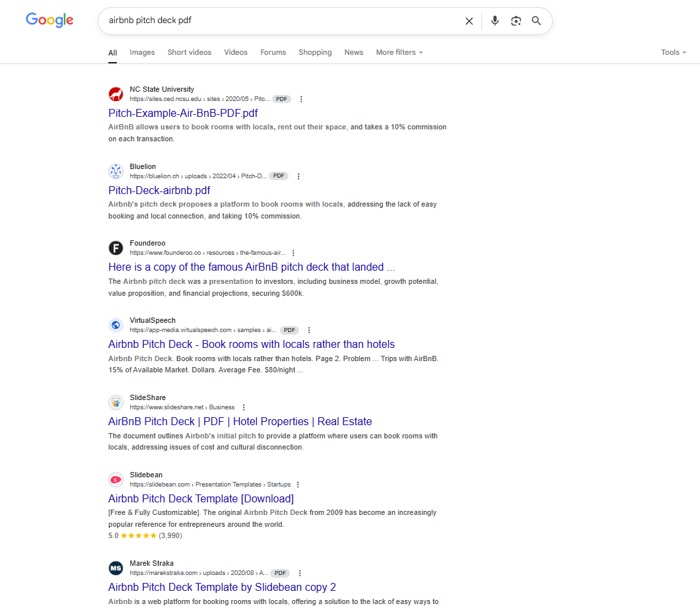
Task: Switch to the Videos tab
Action: tap(236, 52)
